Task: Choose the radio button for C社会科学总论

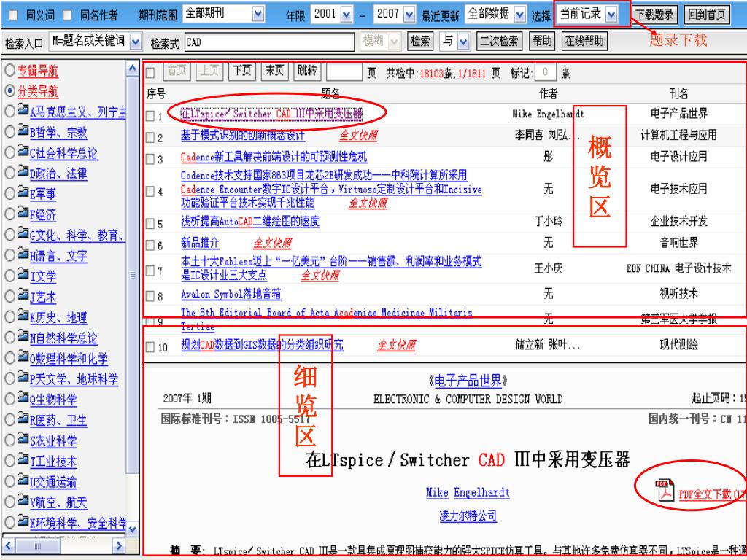Action: click(x=9, y=152)
